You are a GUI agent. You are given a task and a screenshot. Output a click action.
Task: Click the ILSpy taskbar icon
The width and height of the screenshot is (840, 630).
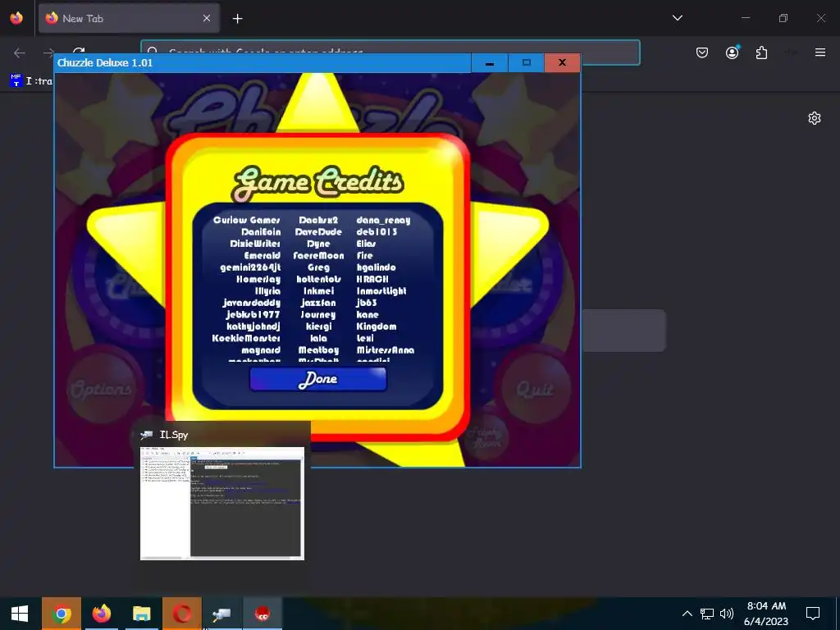click(x=221, y=614)
